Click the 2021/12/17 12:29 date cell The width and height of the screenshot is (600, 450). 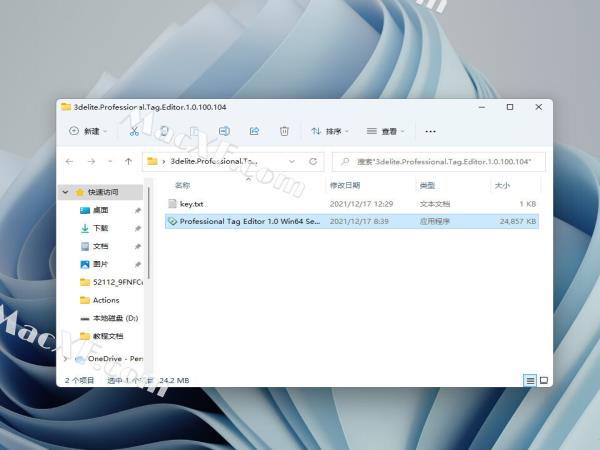(x=361, y=204)
